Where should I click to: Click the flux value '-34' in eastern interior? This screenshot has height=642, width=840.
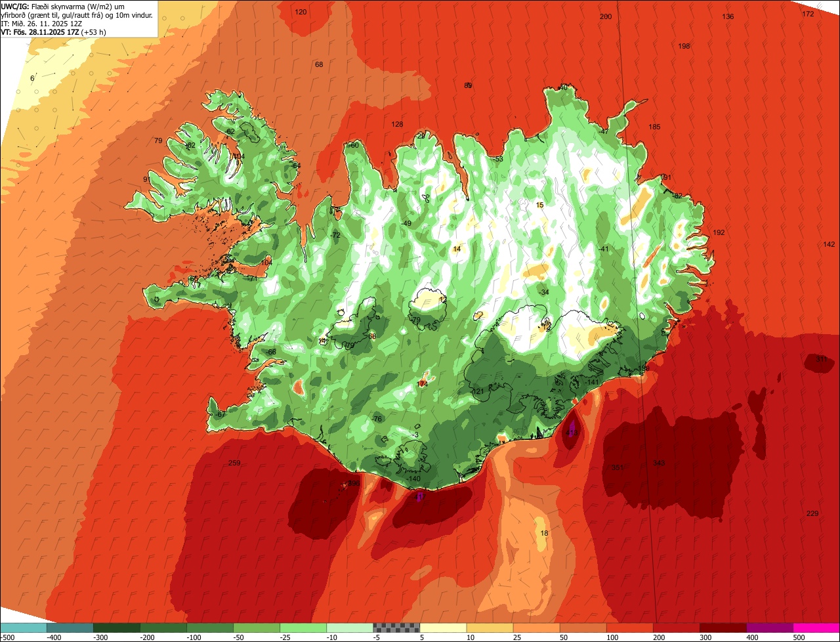click(543, 292)
